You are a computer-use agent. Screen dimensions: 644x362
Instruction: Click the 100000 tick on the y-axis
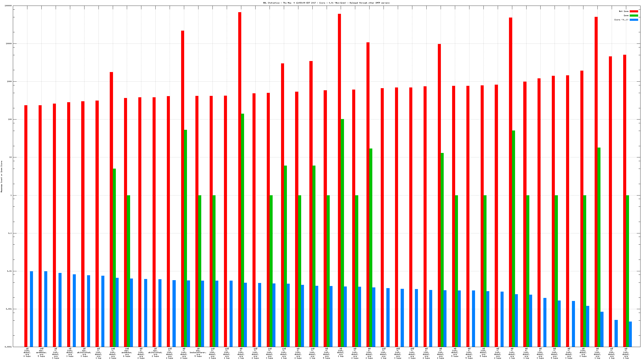(8, 6)
